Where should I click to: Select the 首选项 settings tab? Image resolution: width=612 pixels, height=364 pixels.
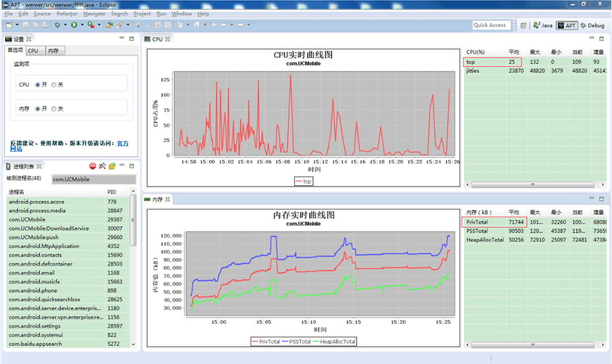[x=15, y=50]
